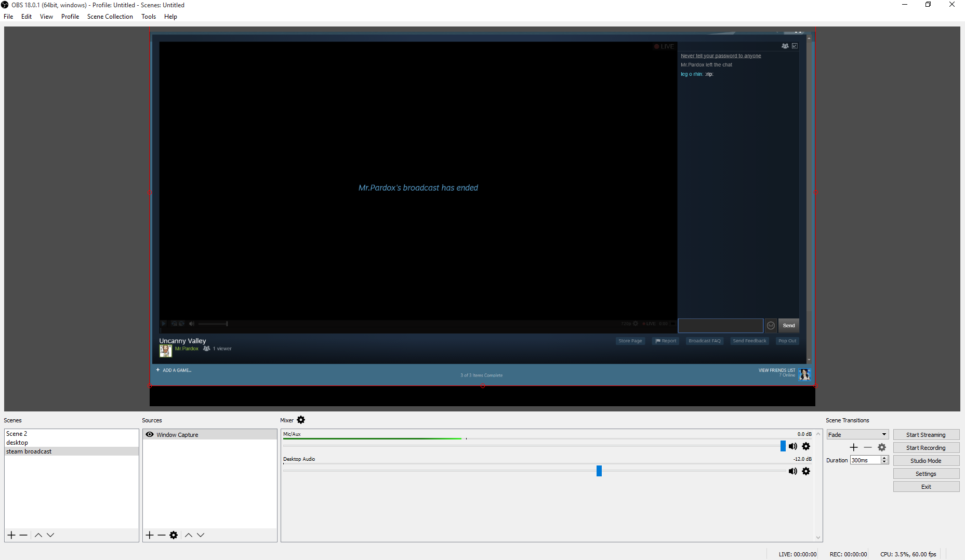Click the Mr.Pardox avatar in the preview
Viewport: 965px width, 560px height.
166,351
